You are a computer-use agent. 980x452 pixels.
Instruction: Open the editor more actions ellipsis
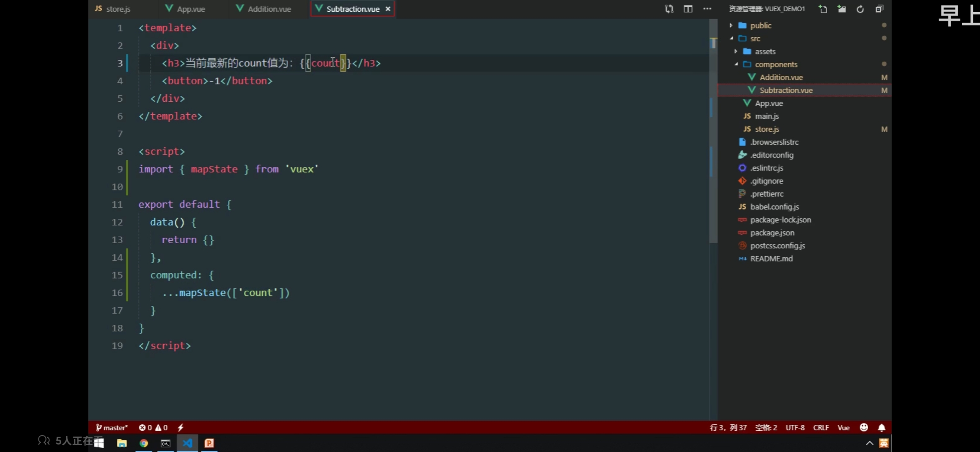[707, 9]
